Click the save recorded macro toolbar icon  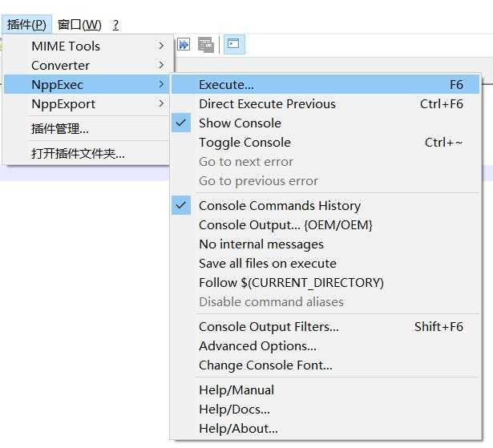(x=206, y=44)
